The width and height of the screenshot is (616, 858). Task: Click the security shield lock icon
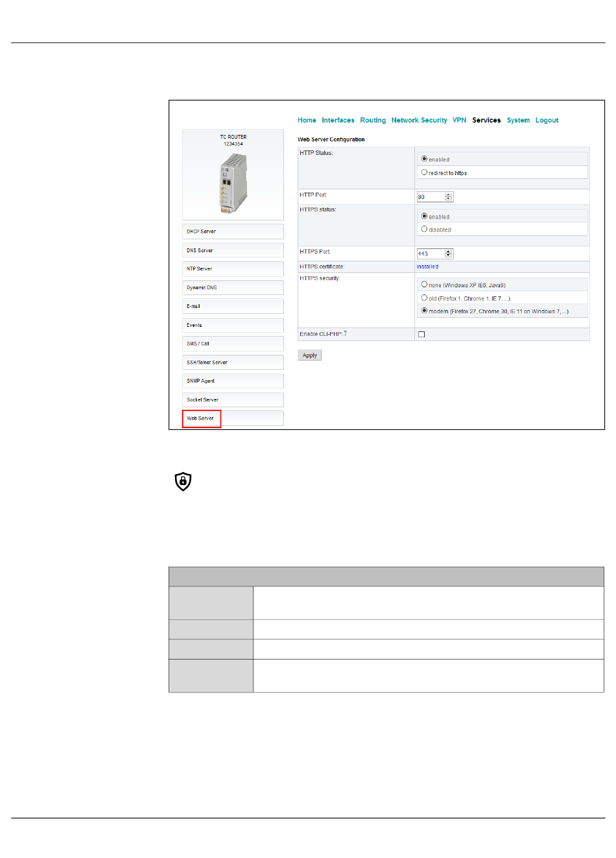click(x=184, y=481)
